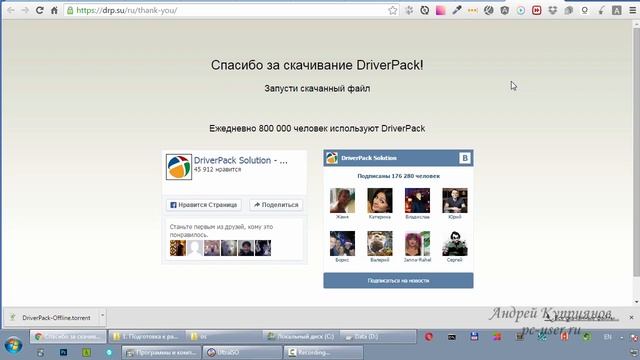
Task: Click the EN language indicator
Action: click(608, 337)
